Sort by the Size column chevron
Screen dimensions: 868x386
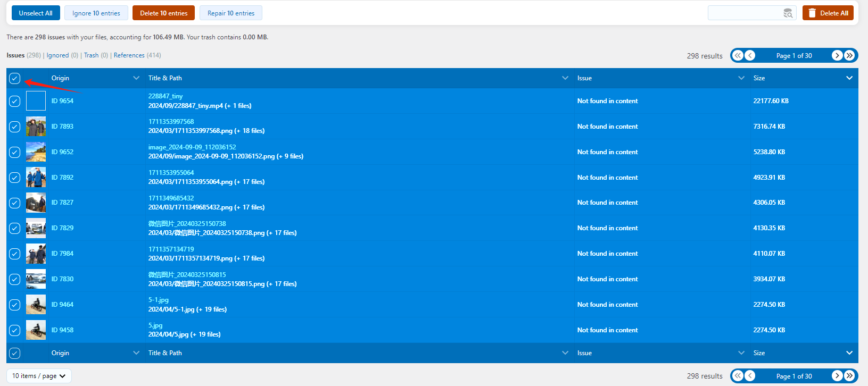(x=849, y=78)
